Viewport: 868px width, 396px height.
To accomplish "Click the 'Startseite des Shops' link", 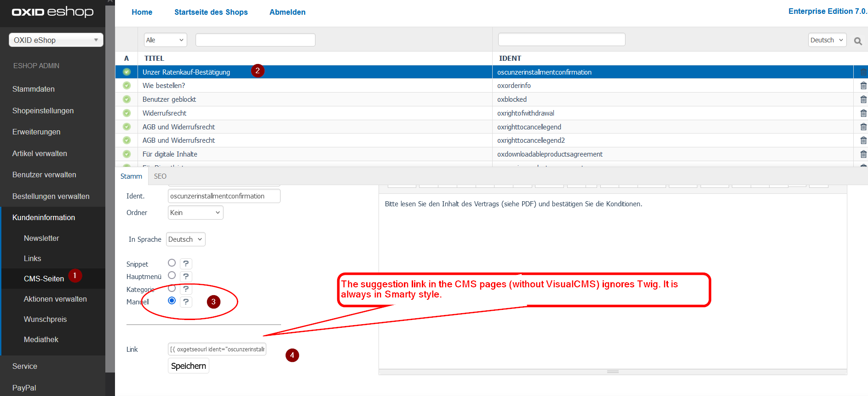I will [211, 12].
